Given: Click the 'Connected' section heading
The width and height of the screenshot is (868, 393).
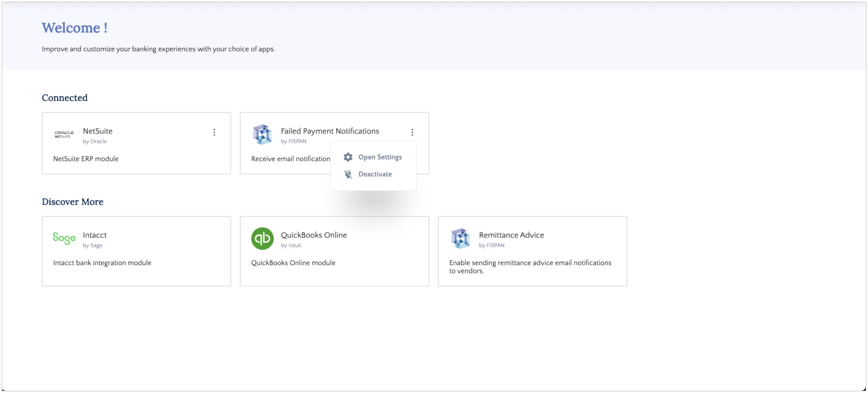Looking at the screenshot, I should [65, 98].
